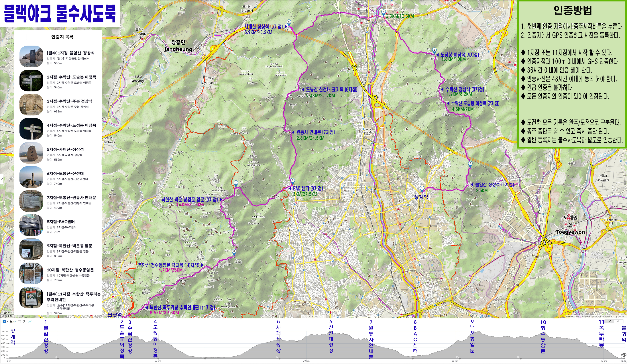This screenshot has height=364, width=627.
Task: Click the 8지점-BAC센터 thumbnail image
Action: pyautogui.click(x=31, y=225)
